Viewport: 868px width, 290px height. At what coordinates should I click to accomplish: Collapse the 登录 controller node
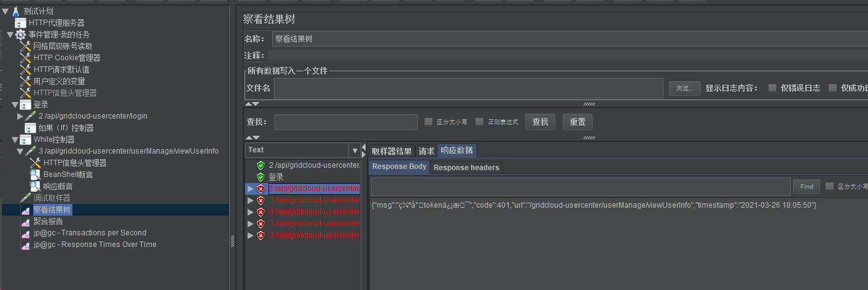[15, 104]
